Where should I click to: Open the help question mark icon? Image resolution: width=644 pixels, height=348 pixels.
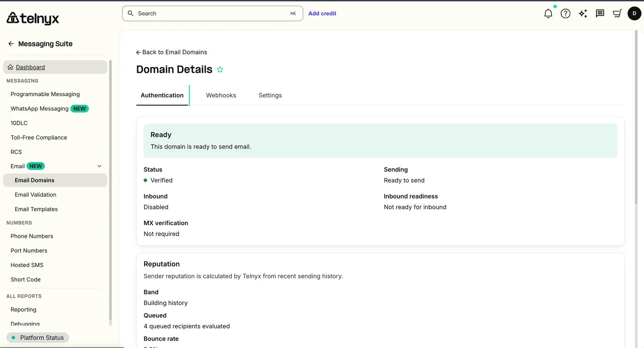click(x=566, y=14)
